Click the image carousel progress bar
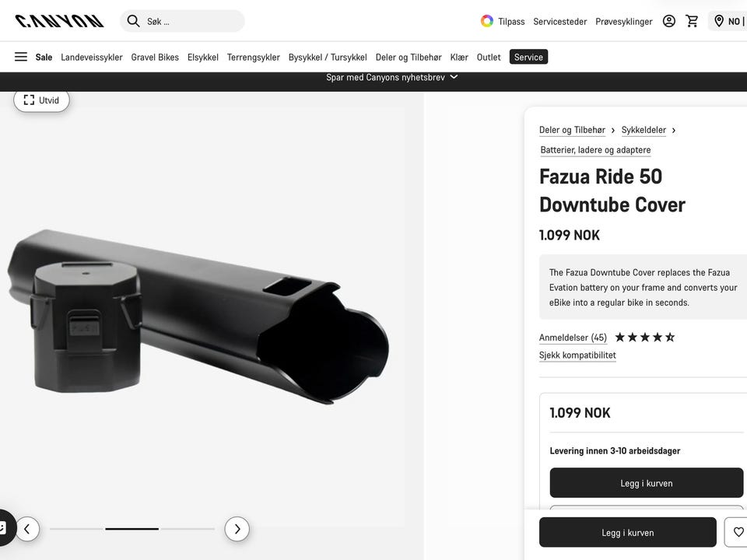Screen dimensions: 747x560 click(132, 529)
